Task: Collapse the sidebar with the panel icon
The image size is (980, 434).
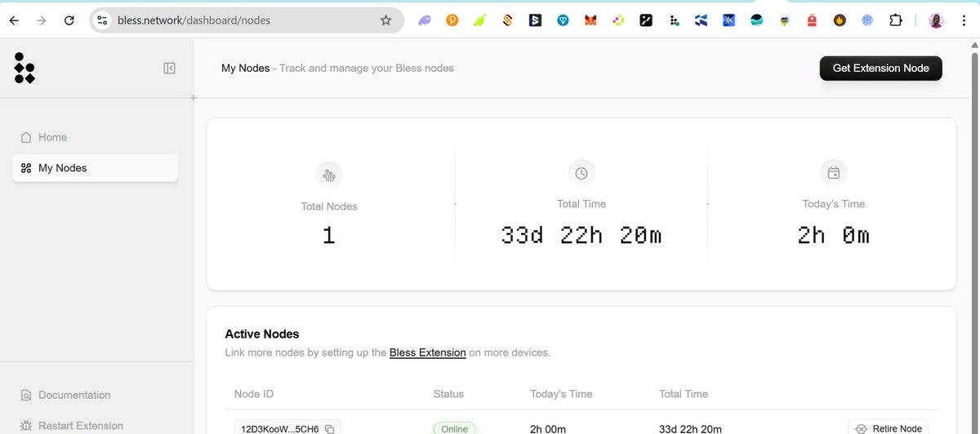Action: [169, 69]
